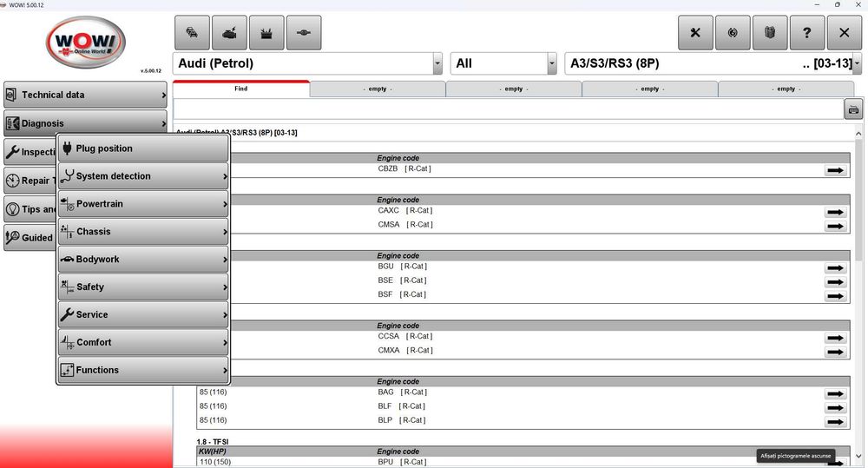The image size is (868, 468).
Task: Open help with question mark button
Action: 806,33
